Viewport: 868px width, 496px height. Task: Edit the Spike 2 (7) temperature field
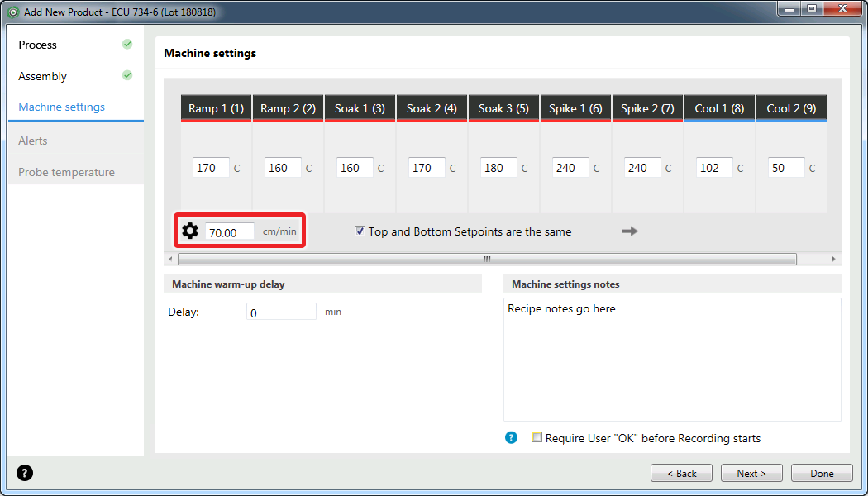(642, 168)
